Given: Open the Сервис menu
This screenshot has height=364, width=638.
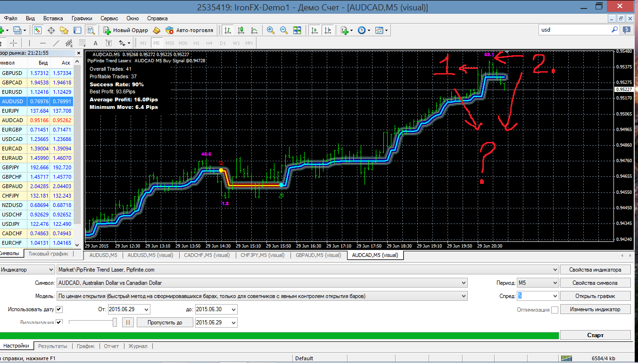Looking at the screenshot, I should tap(109, 18).
